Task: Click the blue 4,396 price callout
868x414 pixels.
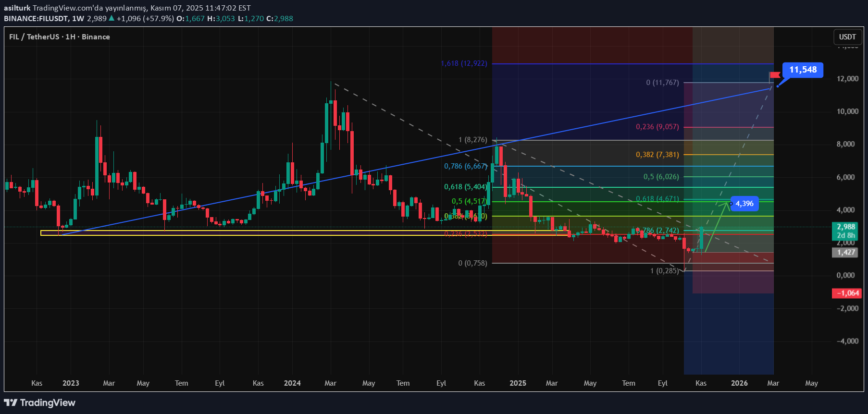Action: [x=744, y=204]
